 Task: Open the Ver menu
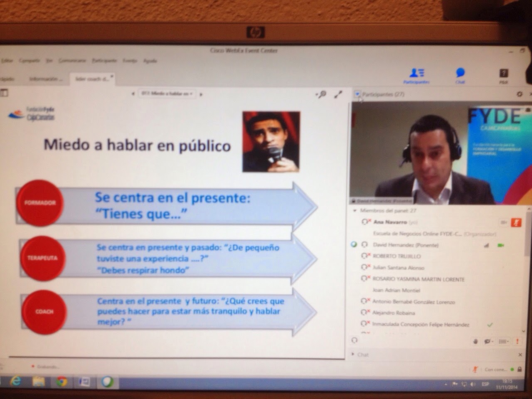49,61
